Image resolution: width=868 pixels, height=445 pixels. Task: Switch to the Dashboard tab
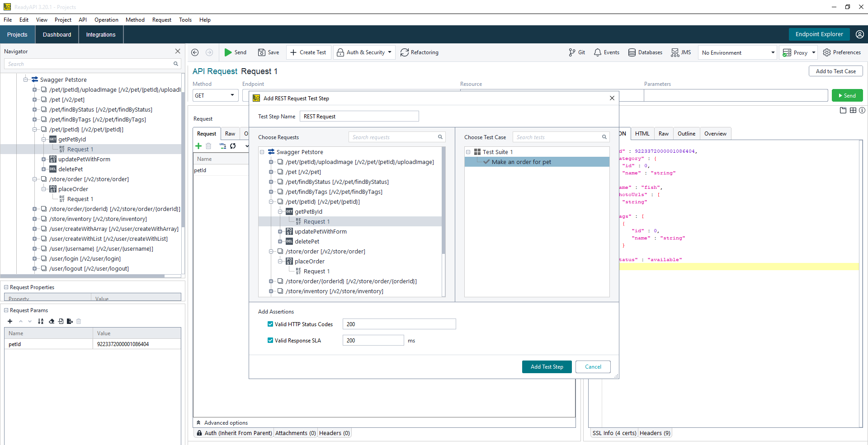(57, 35)
